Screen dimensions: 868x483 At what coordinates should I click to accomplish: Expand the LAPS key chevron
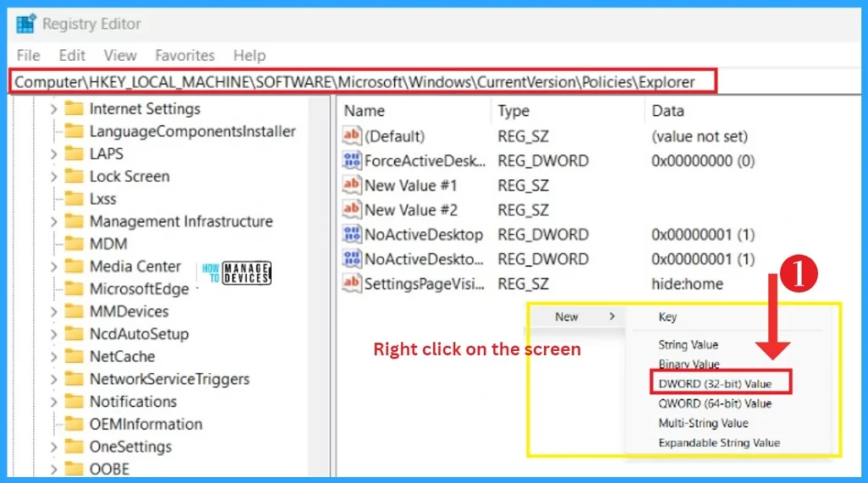[x=53, y=154]
